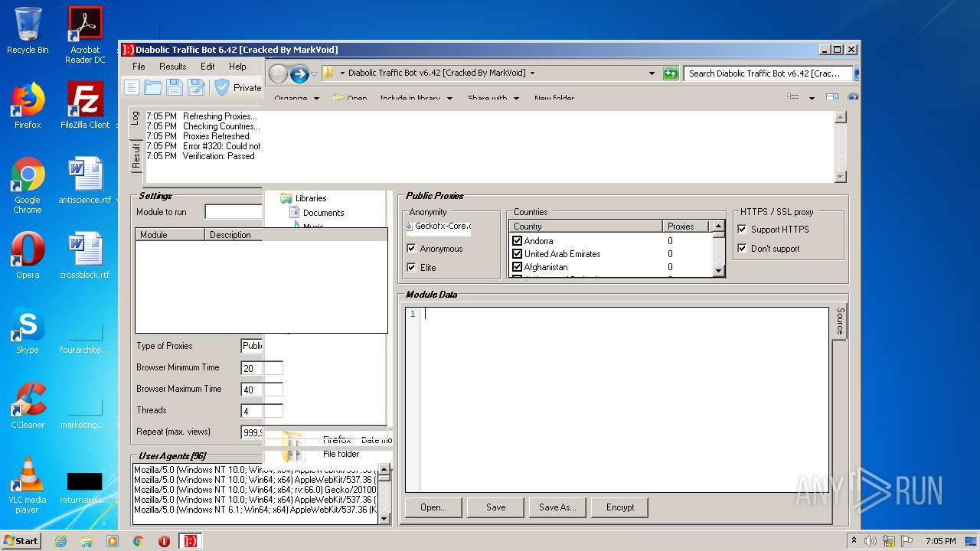Toggle the Support HTTPS checkbox
Viewport: 980px width, 551px height.
[742, 229]
